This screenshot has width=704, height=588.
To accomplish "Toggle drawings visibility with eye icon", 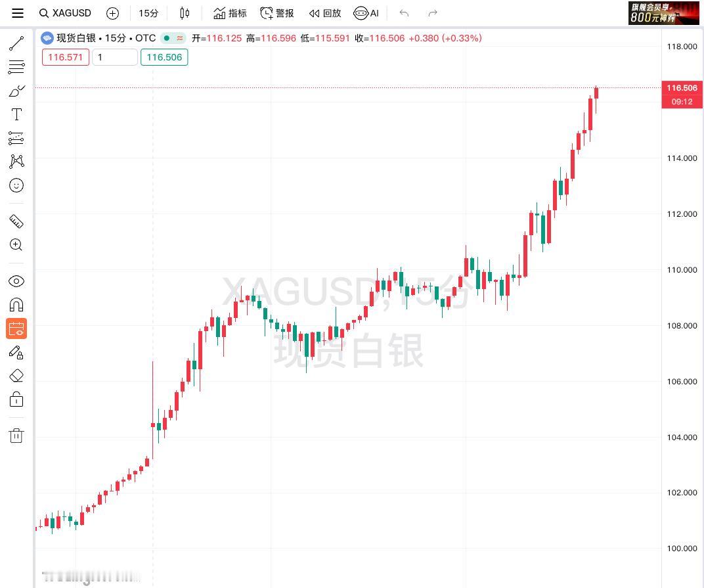I will pyautogui.click(x=16, y=281).
